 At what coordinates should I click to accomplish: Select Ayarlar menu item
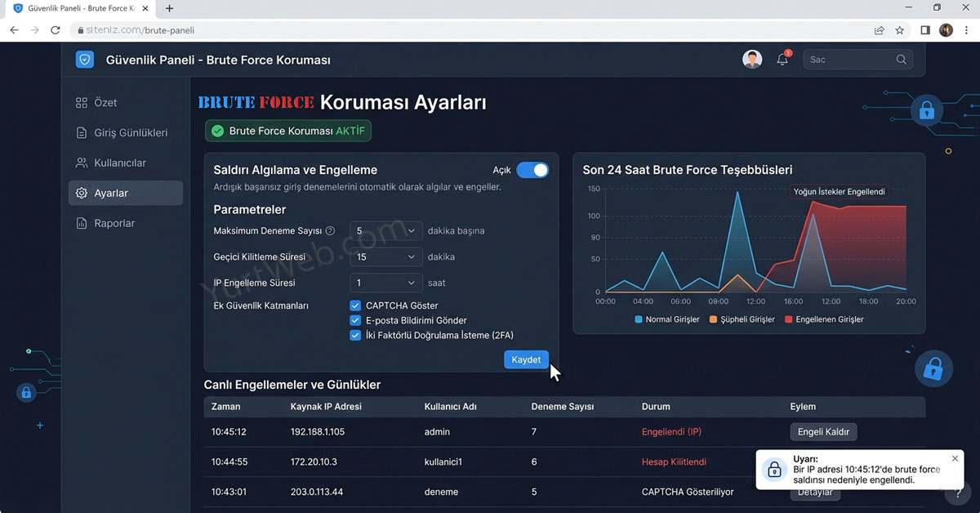click(x=126, y=194)
